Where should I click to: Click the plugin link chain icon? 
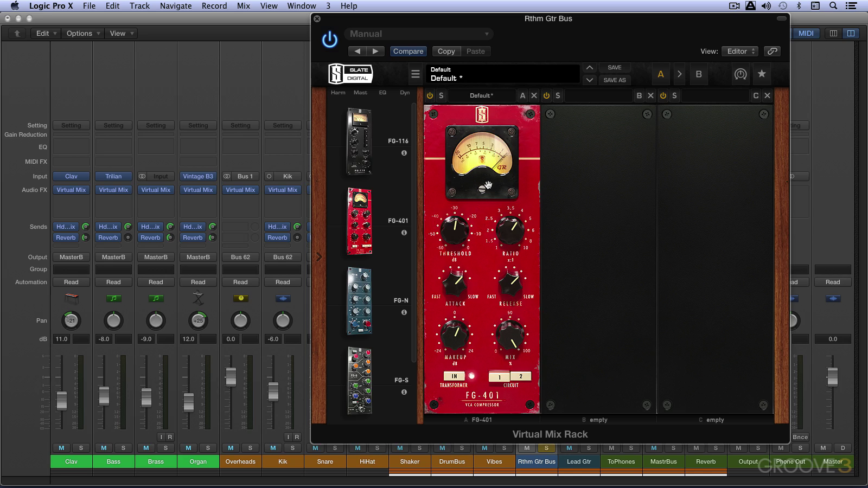(772, 51)
